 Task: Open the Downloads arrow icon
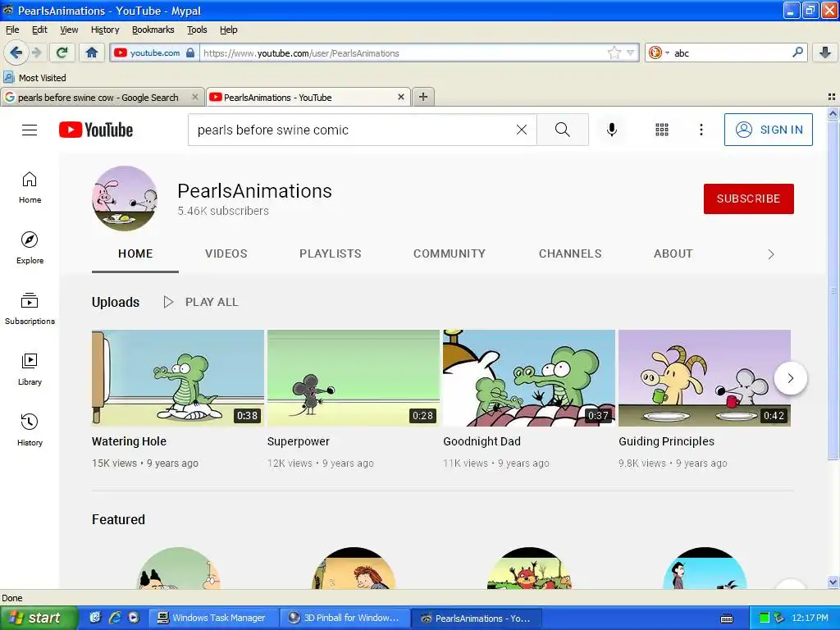click(825, 52)
